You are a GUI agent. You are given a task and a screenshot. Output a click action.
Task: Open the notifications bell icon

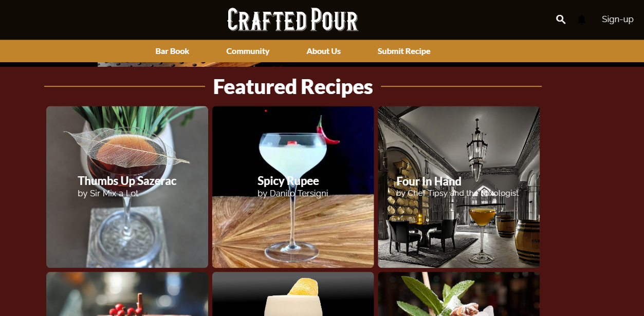tap(582, 20)
